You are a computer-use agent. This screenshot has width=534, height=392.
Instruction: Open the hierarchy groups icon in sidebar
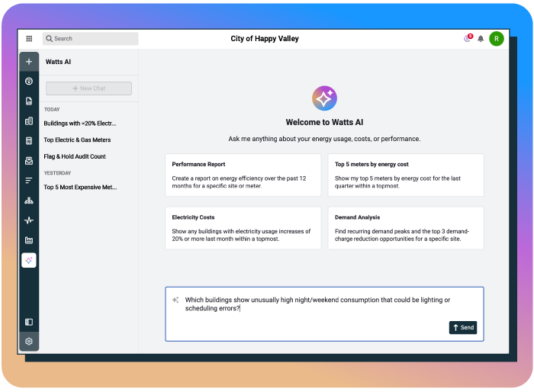[x=29, y=201]
